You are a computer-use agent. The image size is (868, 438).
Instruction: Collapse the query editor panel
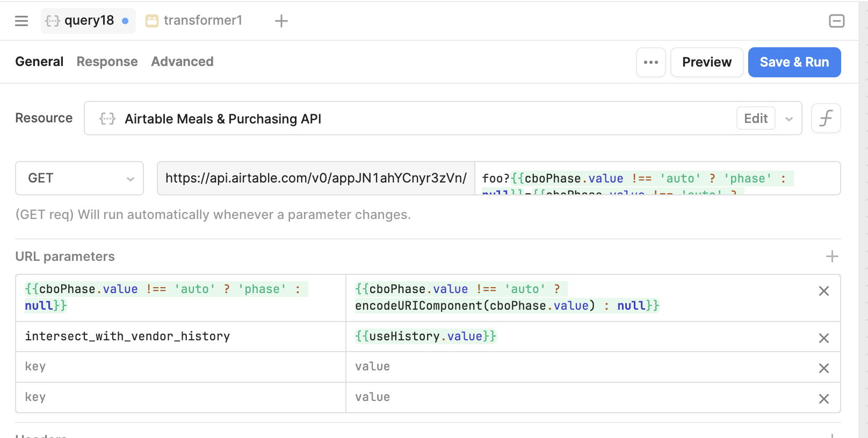pos(836,21)
